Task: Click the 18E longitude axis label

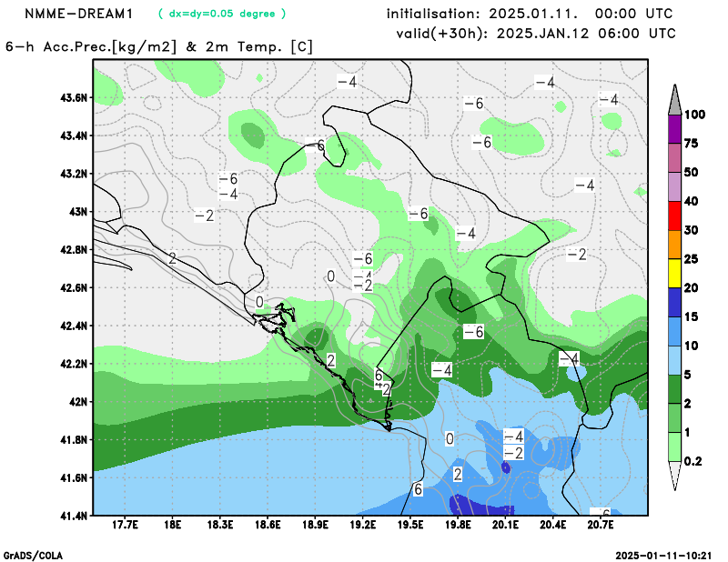Action: (173, 526)
